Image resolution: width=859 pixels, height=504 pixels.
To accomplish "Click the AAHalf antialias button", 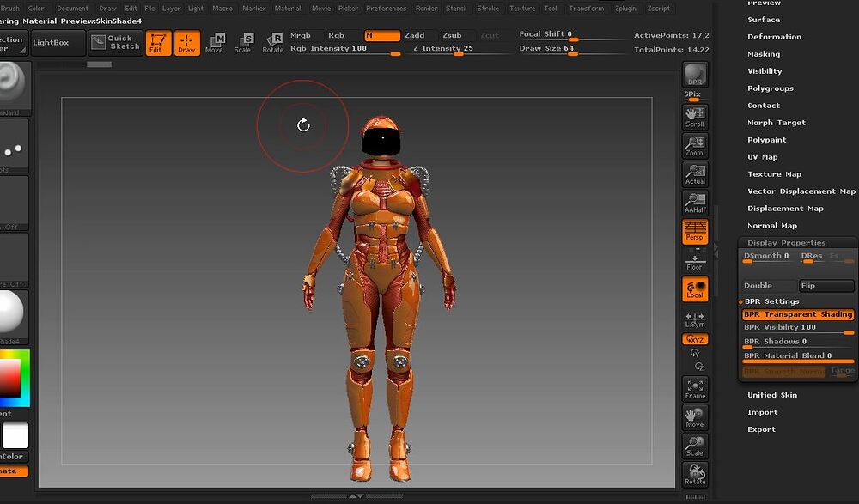I will click(x=695, y=203).
